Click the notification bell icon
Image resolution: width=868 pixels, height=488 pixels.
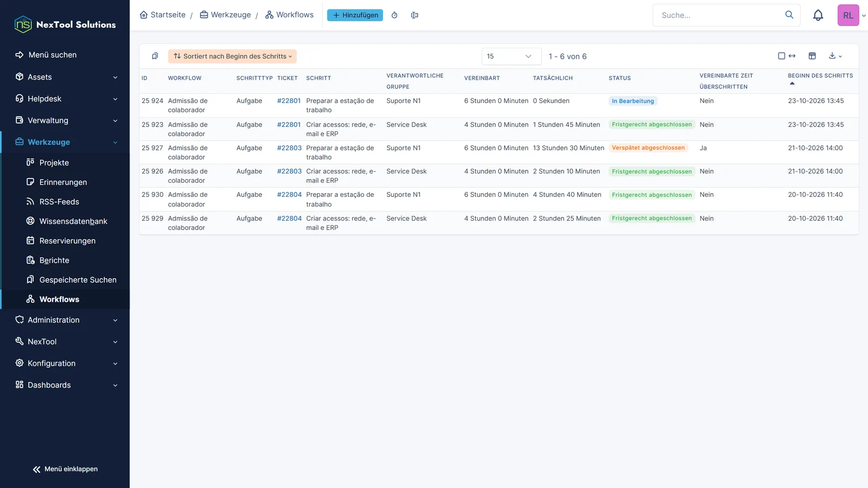click(818, 15)
